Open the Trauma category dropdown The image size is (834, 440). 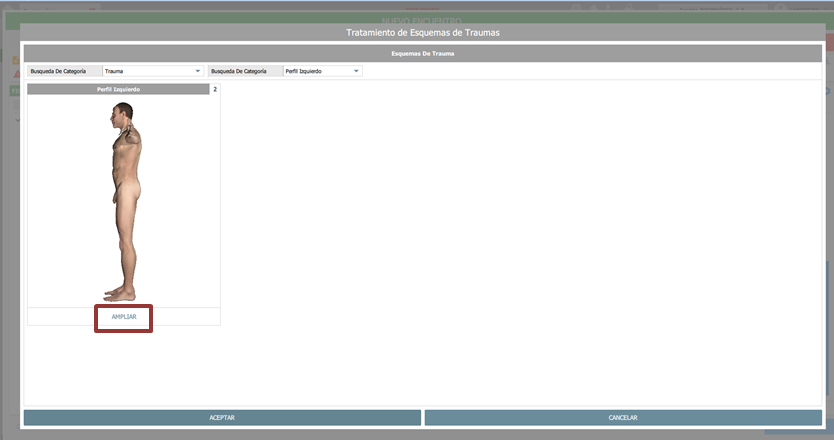click(150, 71)
